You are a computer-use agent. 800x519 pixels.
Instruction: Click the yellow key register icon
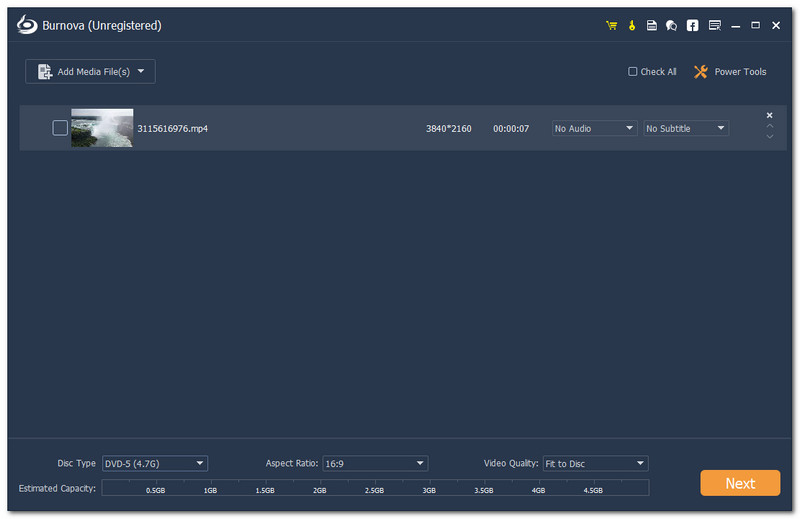(x=632, y=25)
